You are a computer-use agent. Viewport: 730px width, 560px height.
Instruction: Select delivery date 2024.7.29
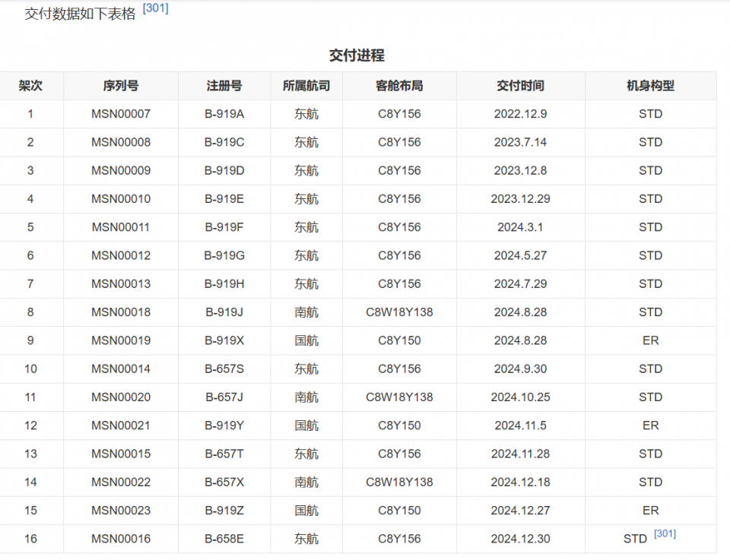pos(520,284)
